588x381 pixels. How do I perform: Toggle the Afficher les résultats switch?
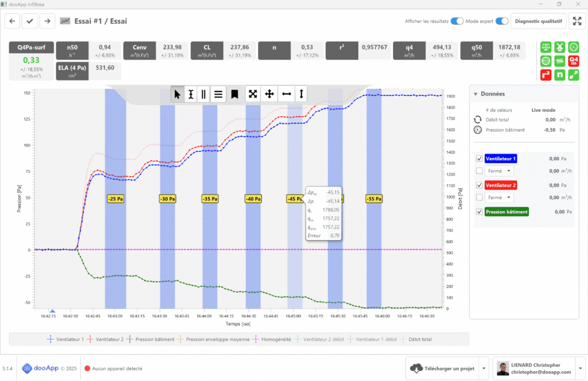[x=457, y=21]
